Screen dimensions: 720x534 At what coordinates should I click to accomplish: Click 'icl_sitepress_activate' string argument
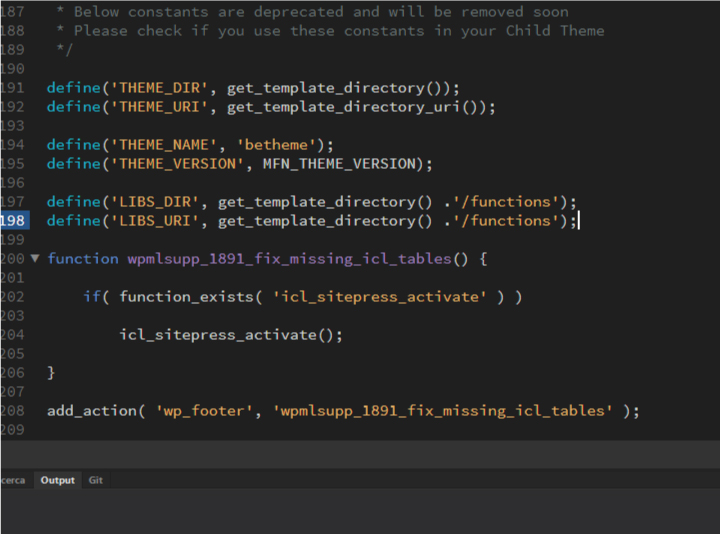pyautogui.click(x=379, y=297)
